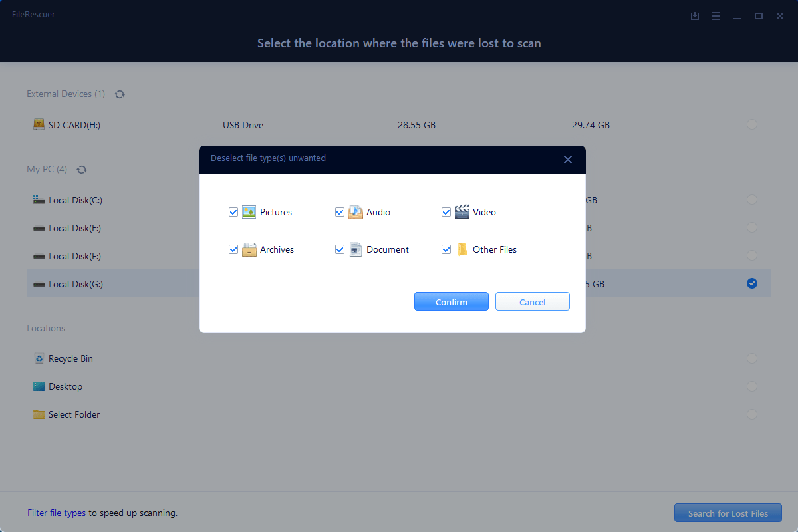Click the Video clapperboard icon
The image size is (798, 532).
[x=462, y=212]
